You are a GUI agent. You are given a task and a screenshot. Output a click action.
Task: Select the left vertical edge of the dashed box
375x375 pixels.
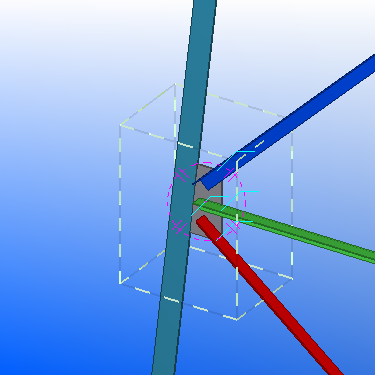coord(120,204)
